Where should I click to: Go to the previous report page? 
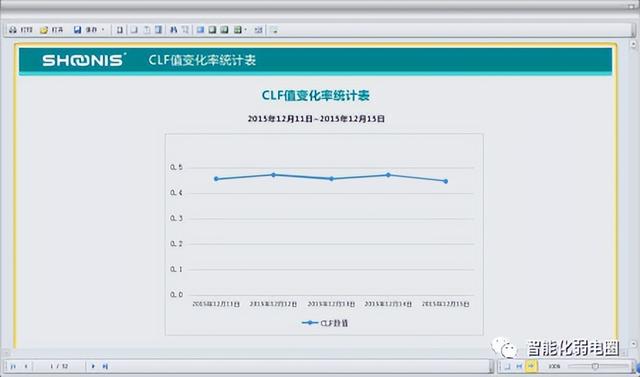26,366
